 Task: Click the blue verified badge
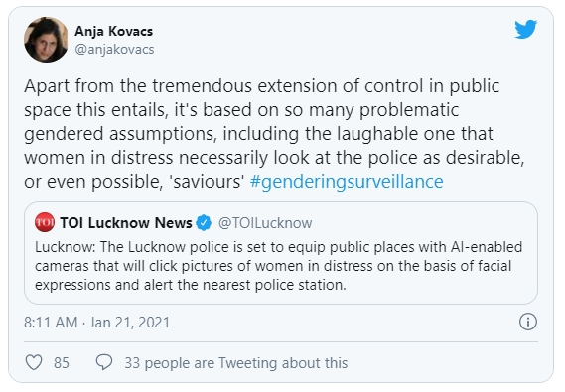204,223
